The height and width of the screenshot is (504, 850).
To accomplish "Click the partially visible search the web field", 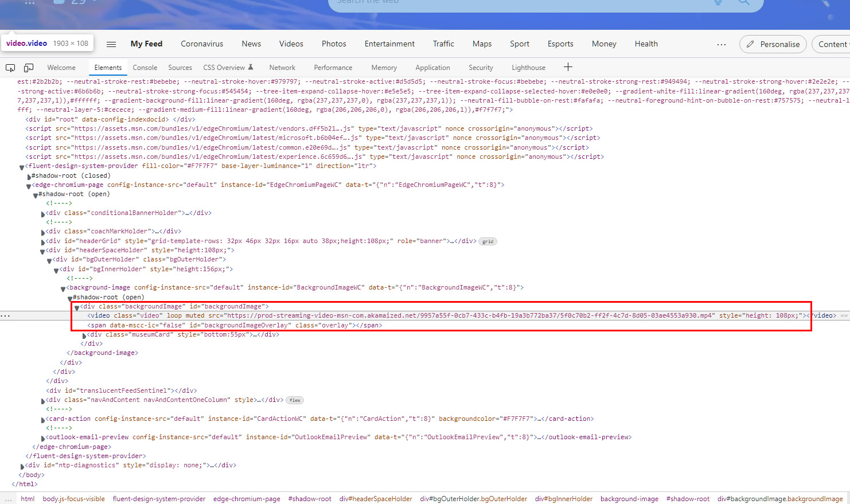I will [546, 5].
